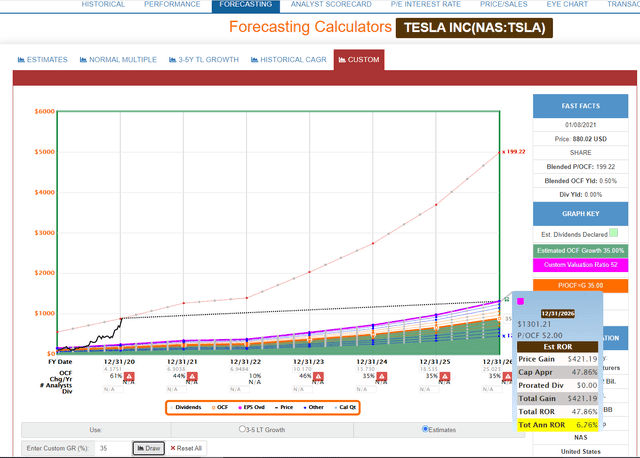The image size is (640, 458).
Task: Click the orange P/OCF=G 35.00 bar
Action: pyautogui.click(x=580, y=286)
